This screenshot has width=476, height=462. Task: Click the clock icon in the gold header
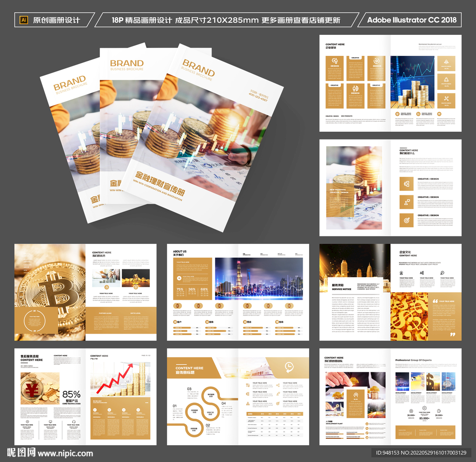(289, 367)
